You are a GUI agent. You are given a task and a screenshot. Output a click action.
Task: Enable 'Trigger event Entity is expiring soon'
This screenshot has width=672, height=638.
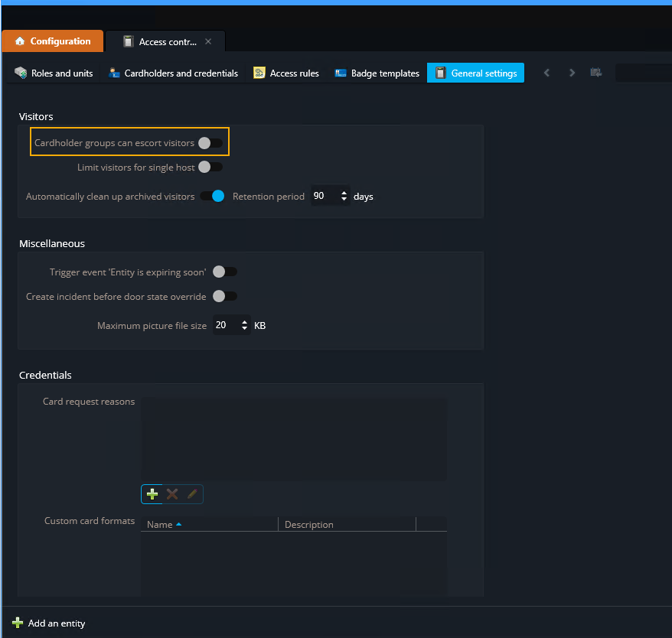click(224, 272)
